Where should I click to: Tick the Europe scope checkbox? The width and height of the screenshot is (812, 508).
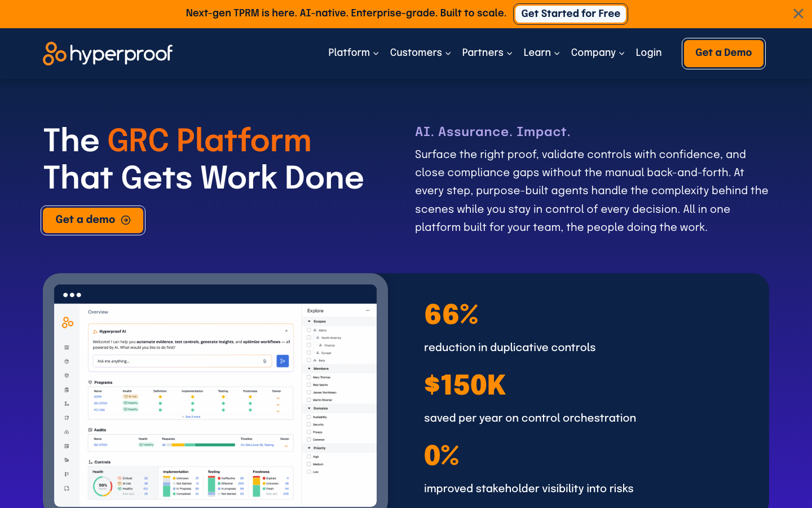(308, 353)
